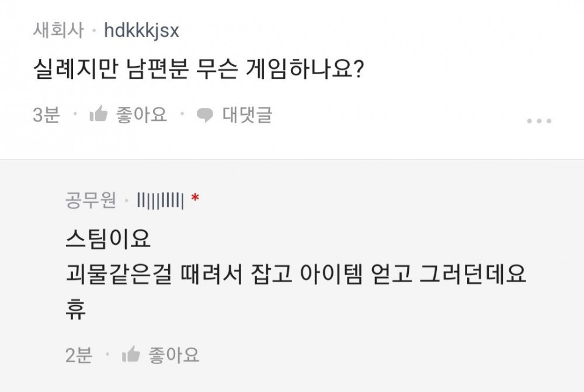Click the 좋아요 label on the top comment
Image resolution: width=584 pixels, height=392 pixels.
[142, 115]
